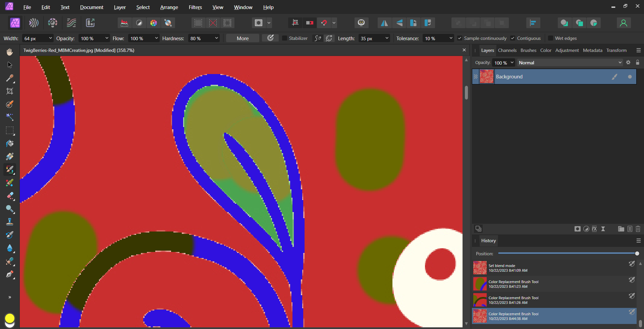Enable Wet edges checkbox

coord(550,38)
